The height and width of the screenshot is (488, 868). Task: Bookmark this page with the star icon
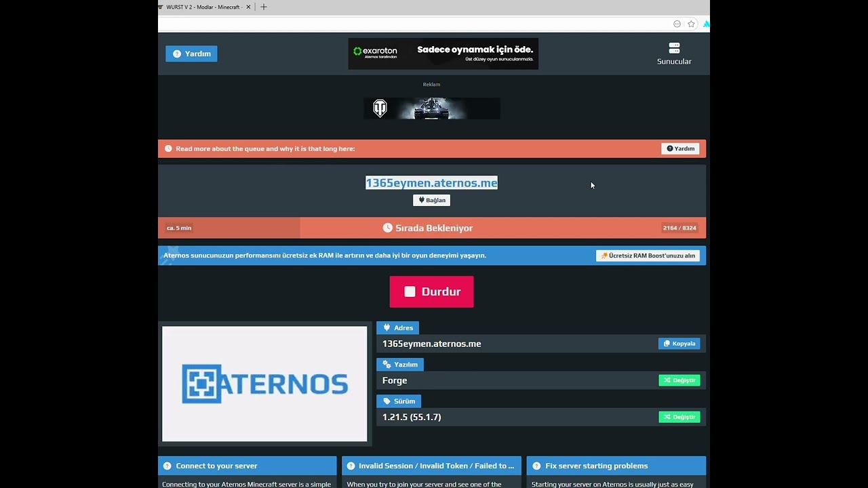tap(691, 24)
